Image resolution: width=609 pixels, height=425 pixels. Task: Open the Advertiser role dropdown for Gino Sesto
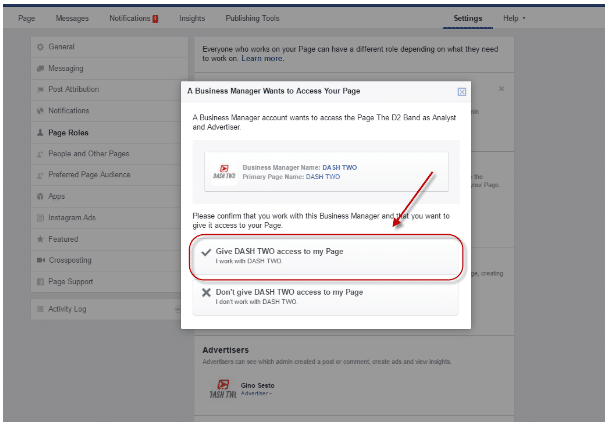point(256,394)
